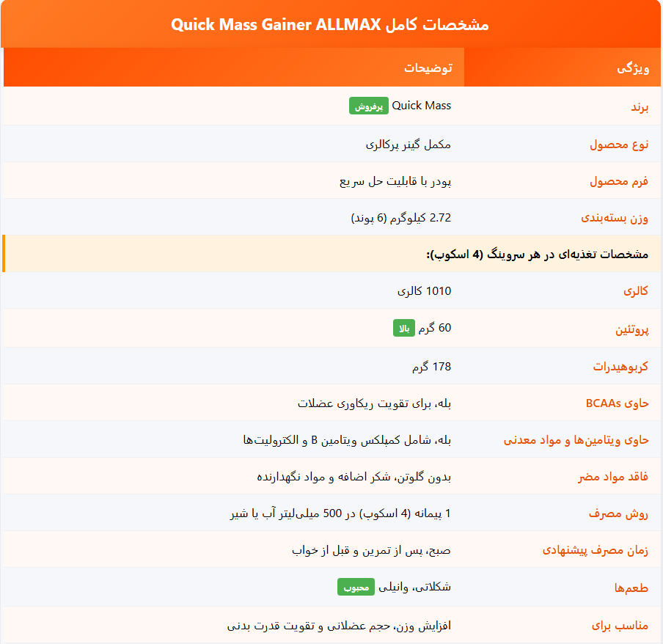Click the 'روش مصرف' label
The image size is (663, 644).
point(618,513)
